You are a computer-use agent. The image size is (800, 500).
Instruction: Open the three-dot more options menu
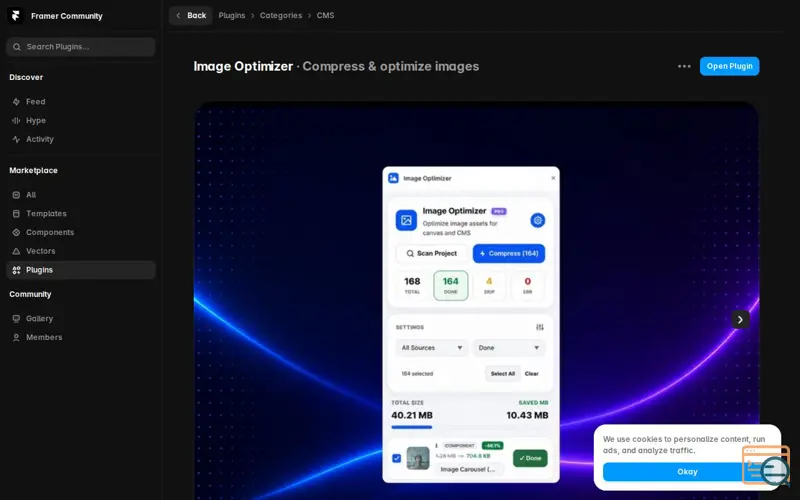(684, 66)
